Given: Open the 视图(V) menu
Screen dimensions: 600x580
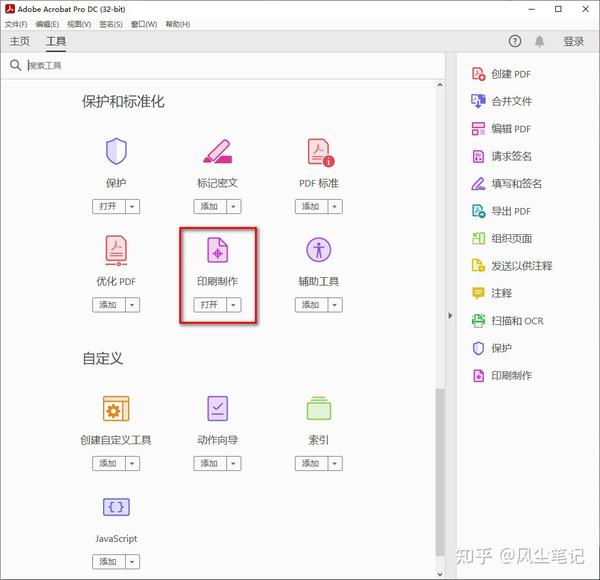Looking at the screenshot, I should click(x=79, y=24).
